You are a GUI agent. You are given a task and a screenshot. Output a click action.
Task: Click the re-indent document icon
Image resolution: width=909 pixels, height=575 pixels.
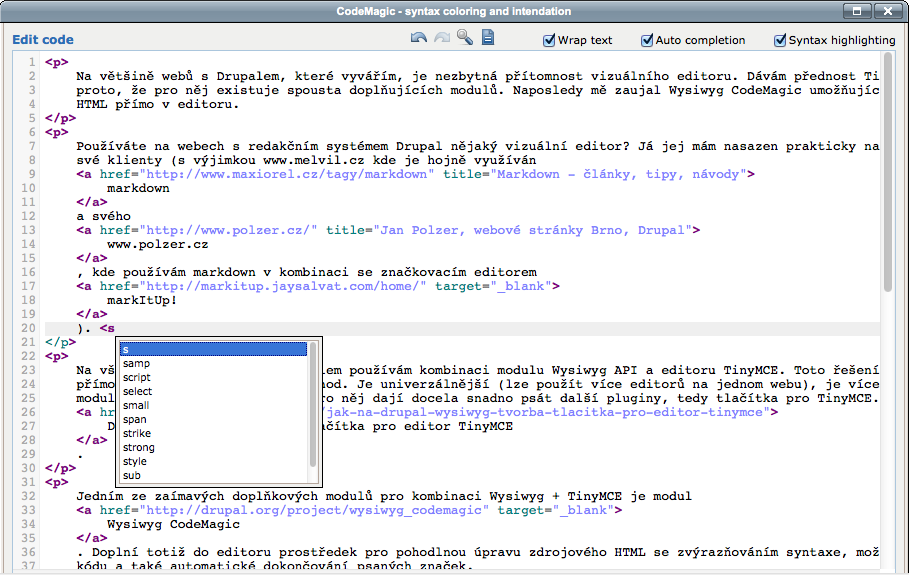click(x=488, y=38)
